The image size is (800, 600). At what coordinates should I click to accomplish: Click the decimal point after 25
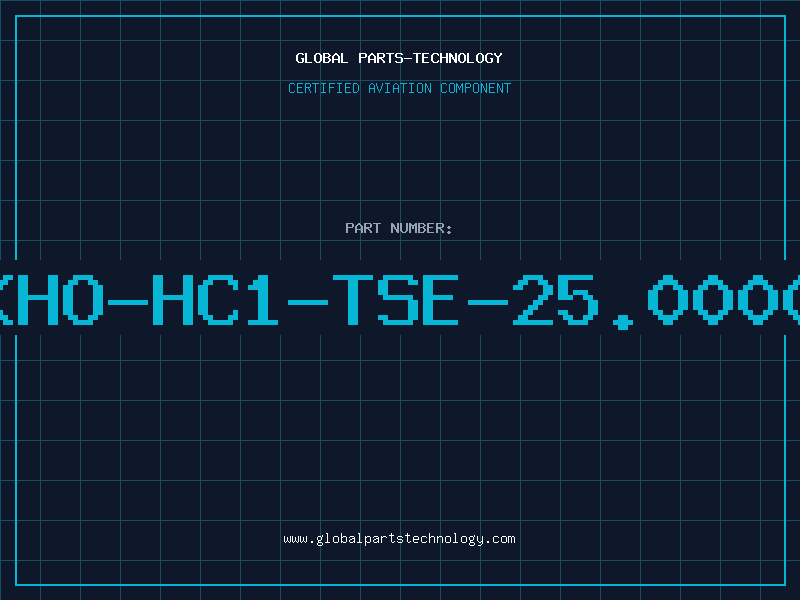[x=622, y=321]
